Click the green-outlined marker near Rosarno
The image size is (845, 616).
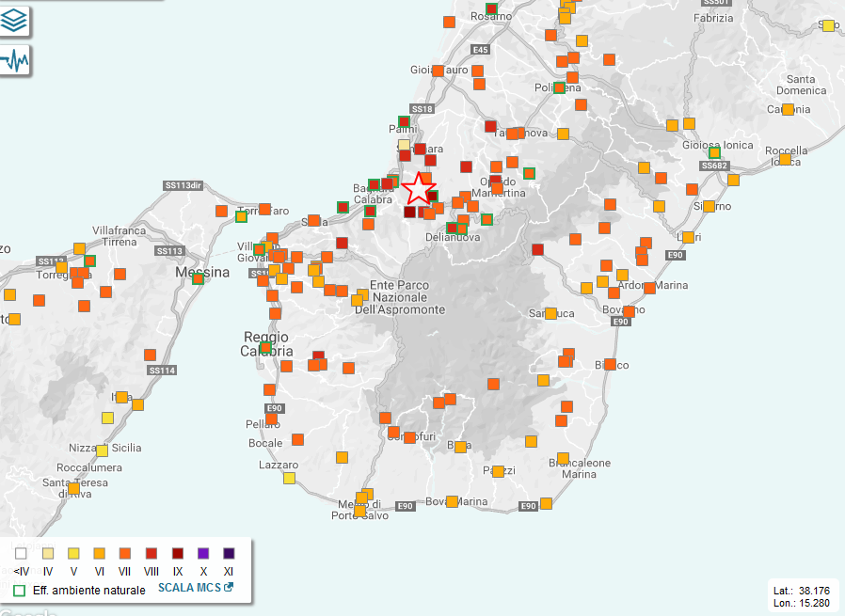(490, 8)
